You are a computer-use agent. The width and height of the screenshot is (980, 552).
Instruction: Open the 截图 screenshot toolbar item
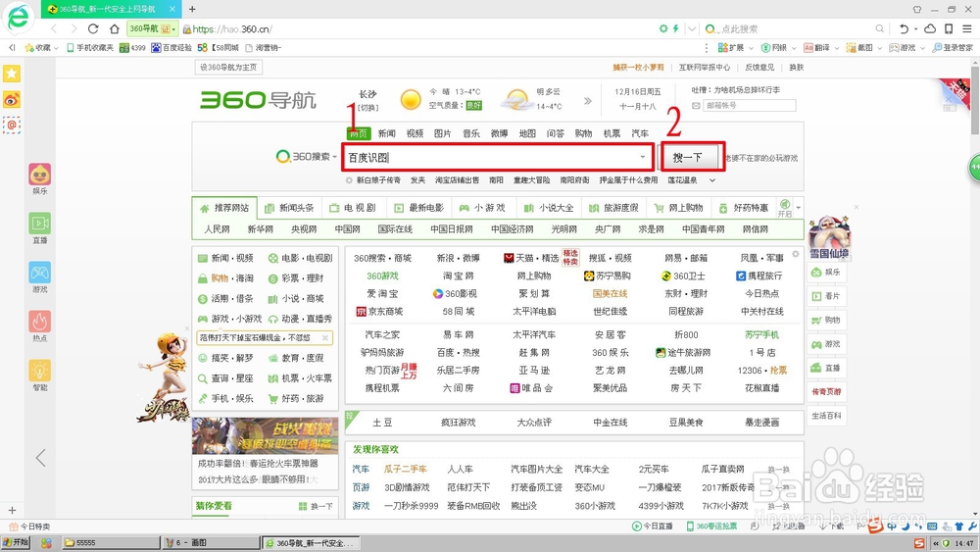pos(859,47)
